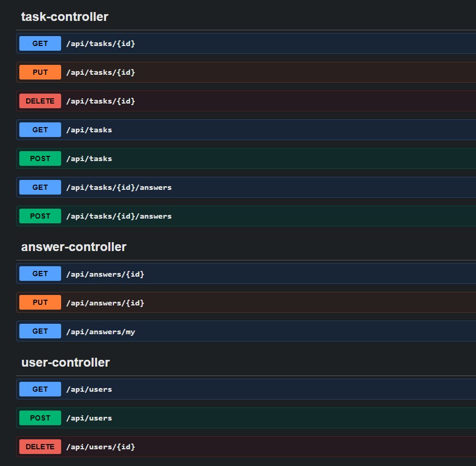Image resolution: width=476 pixels, height=466 pixels.
Task: Click the GET badge for /api/answers/my
Action: point(40,331)
